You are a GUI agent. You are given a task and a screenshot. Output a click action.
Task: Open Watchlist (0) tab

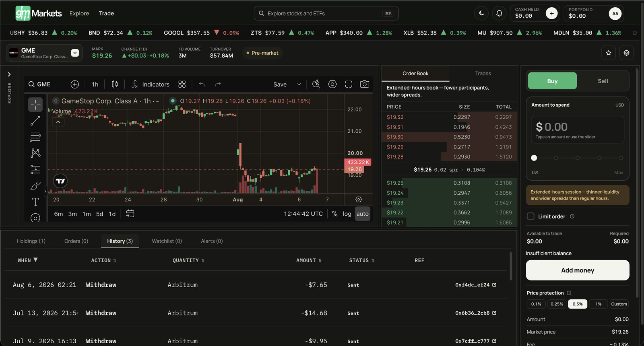pyautogui.click(x=167, y=241)
